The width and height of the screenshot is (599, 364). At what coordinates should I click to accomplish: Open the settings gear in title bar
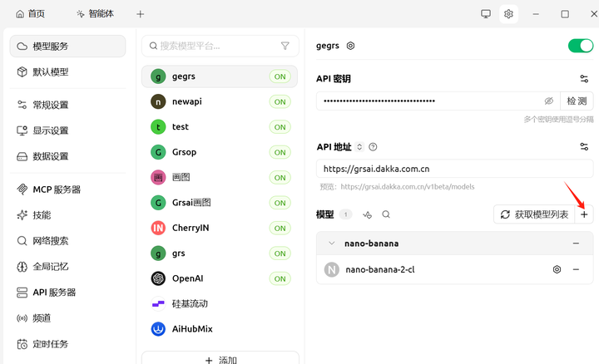[508, 14]
